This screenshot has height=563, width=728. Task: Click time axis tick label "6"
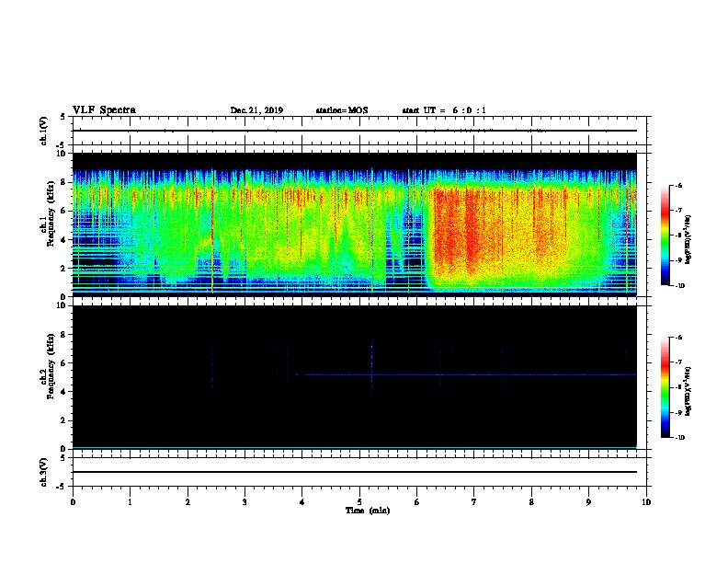(x=416, y=502)
